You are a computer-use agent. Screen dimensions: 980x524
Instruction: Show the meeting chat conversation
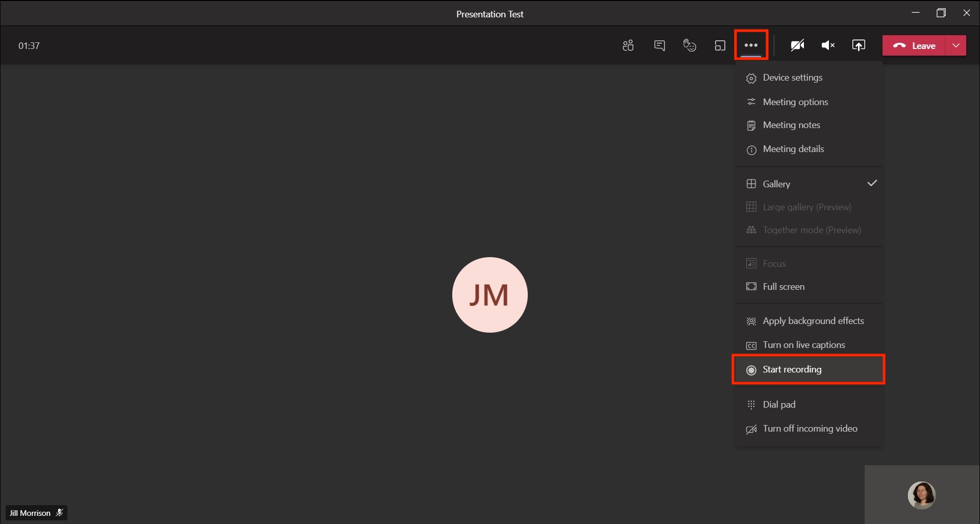coord(659,45)
